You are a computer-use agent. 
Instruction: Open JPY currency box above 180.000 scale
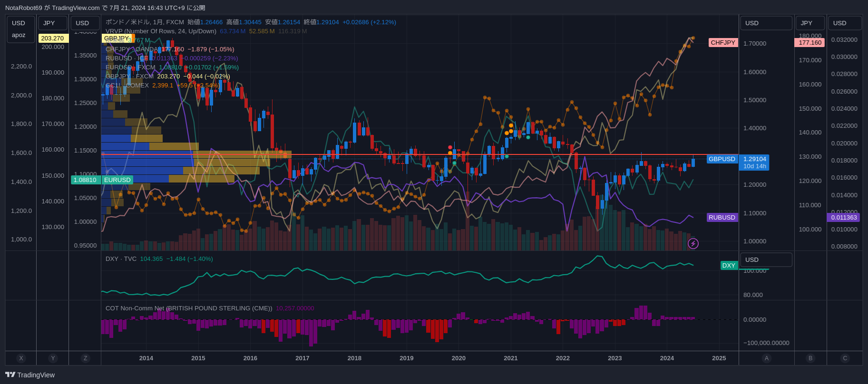coord(810,23)
